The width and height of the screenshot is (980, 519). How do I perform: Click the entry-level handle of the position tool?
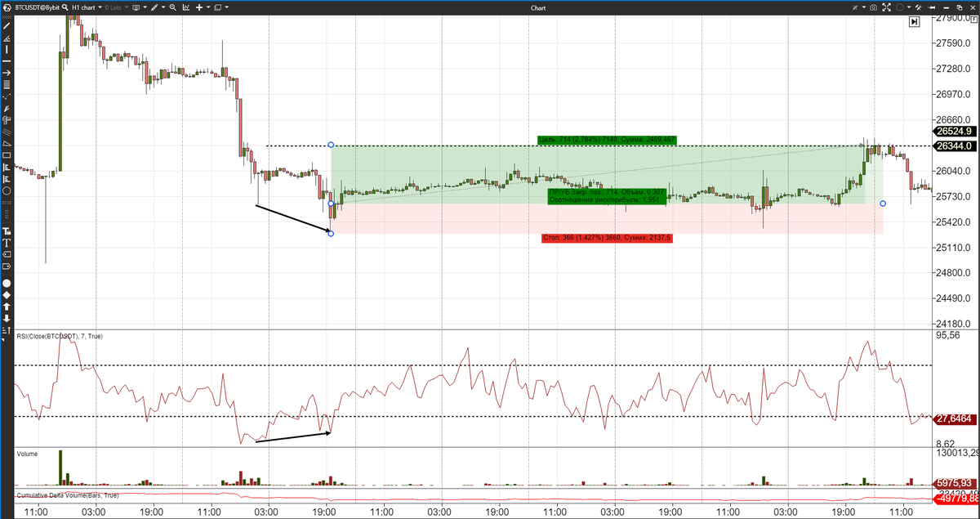[x=331, y=204]
